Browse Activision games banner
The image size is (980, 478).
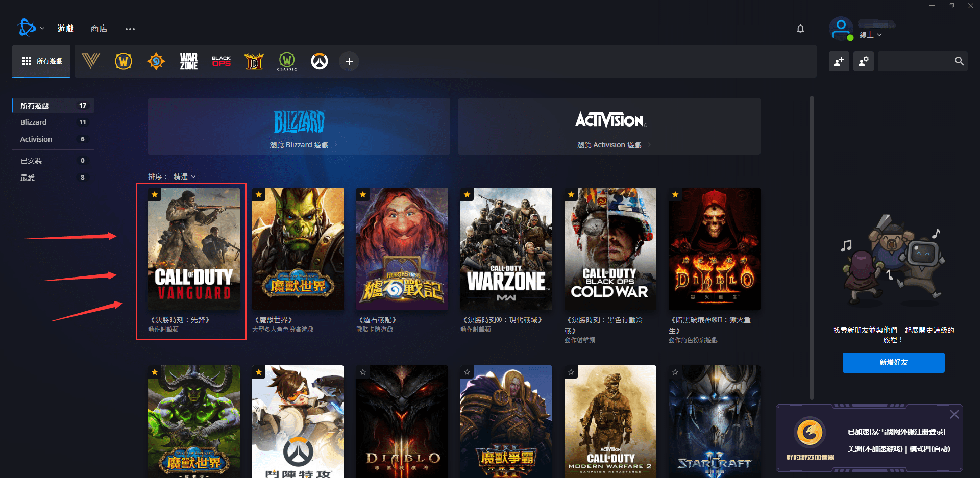609,127
